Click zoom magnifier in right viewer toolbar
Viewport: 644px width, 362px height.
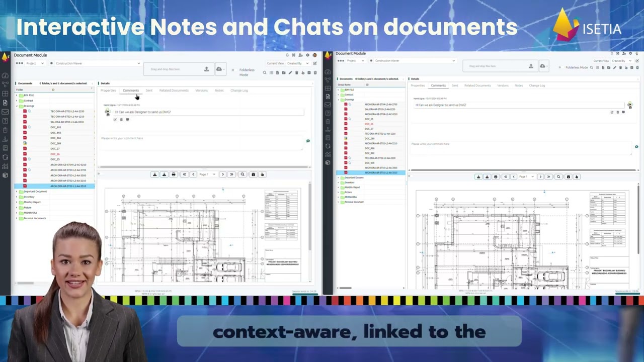[559, 177]
